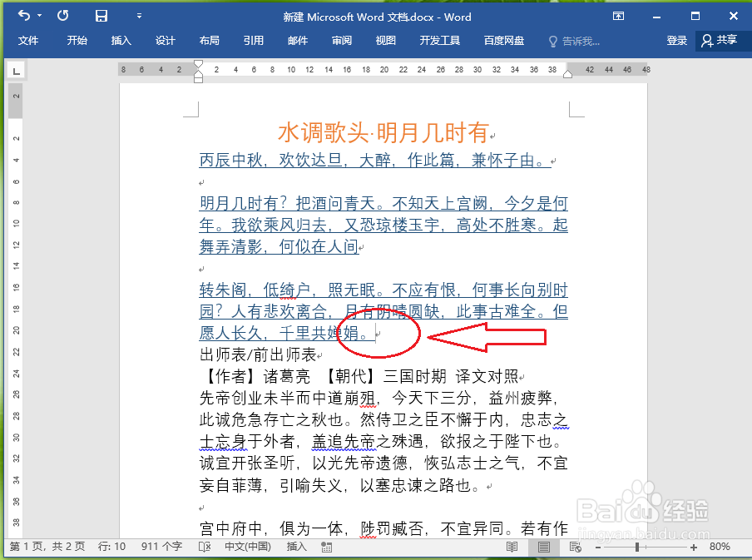This screenshot has width=752, height=560.
Task: Select the Web Layout view icon
Action: [x=575, y=547]
